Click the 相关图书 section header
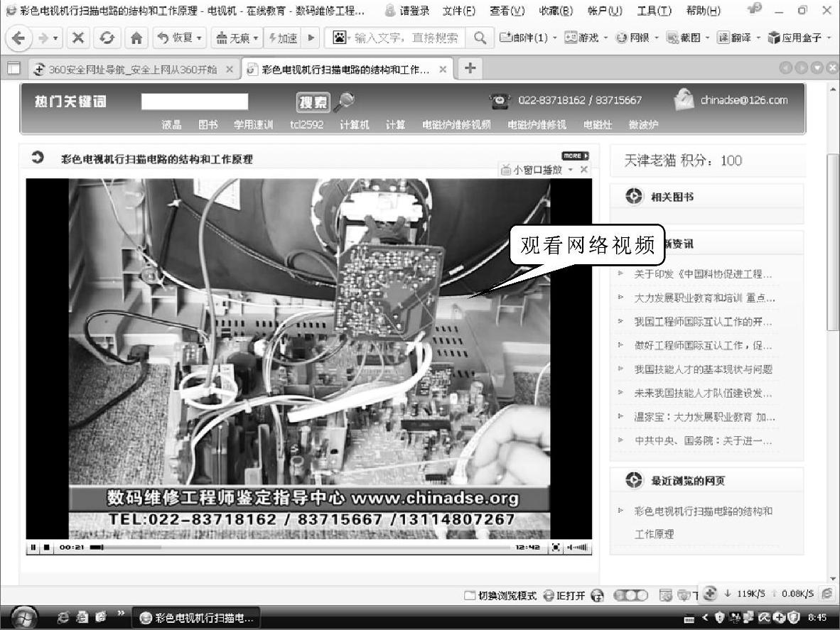The height and width of the screenshot is (630, 840). (672, 197)
